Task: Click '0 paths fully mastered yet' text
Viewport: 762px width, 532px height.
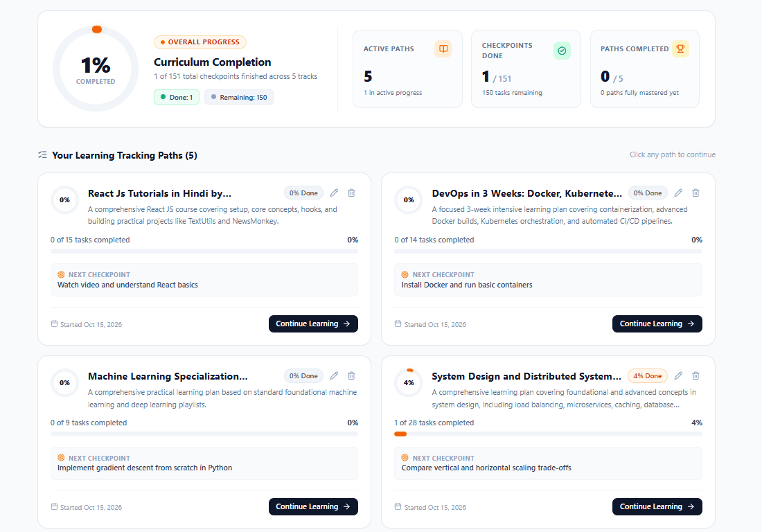Action: (x=639, y=92)
